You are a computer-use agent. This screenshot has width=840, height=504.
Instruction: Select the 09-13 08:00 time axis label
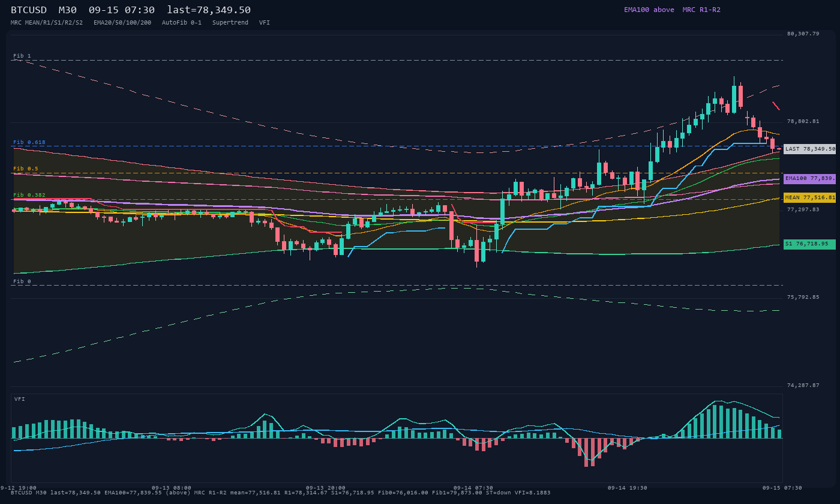pos(172,488)
